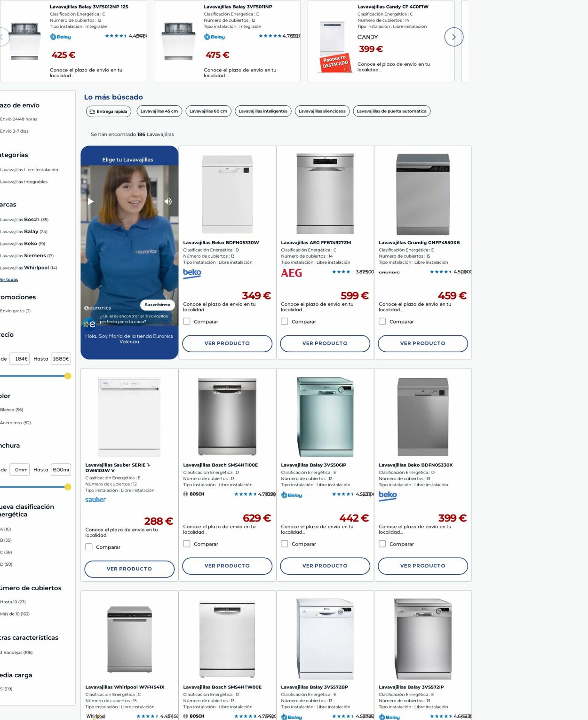The width and height of the screenshot is (588, 720).
Task: Filter by Envío gratis promotion
Action: pyautogui.click(x=15, y=311)
